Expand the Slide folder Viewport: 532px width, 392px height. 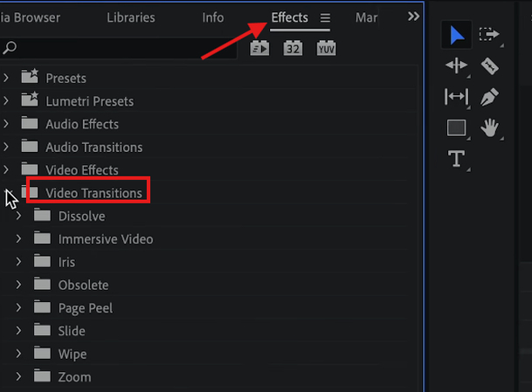[18, 331]
